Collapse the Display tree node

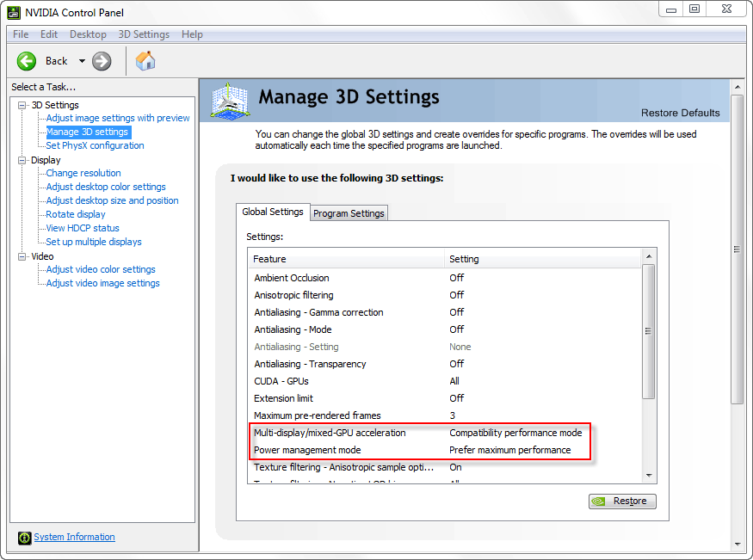(22, 160)
